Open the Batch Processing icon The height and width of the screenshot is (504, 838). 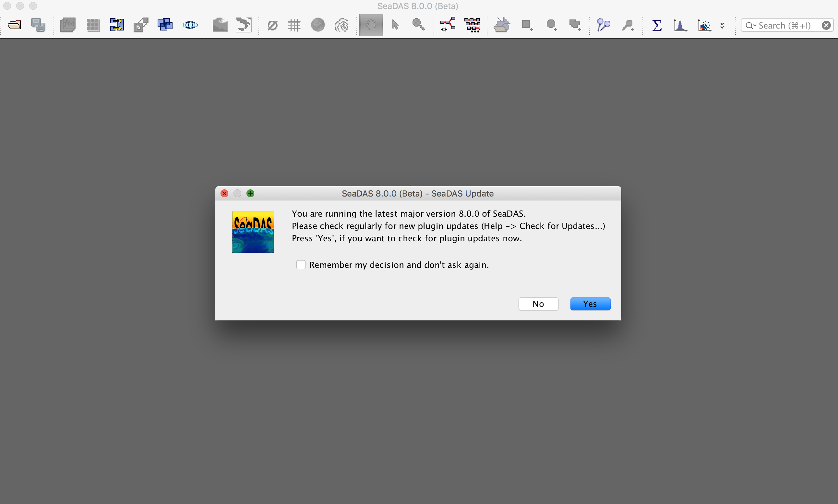click(x=472, y=25)
